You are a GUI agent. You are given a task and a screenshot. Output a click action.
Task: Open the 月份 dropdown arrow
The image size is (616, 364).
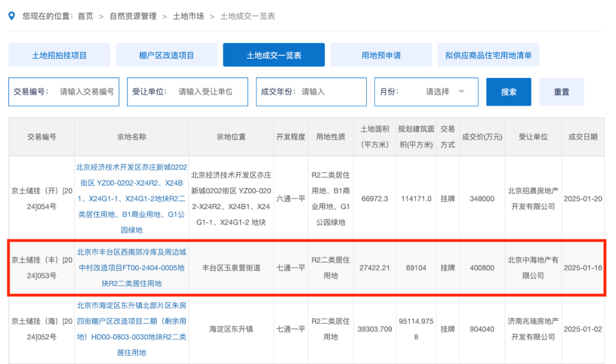tap(461, 92)
